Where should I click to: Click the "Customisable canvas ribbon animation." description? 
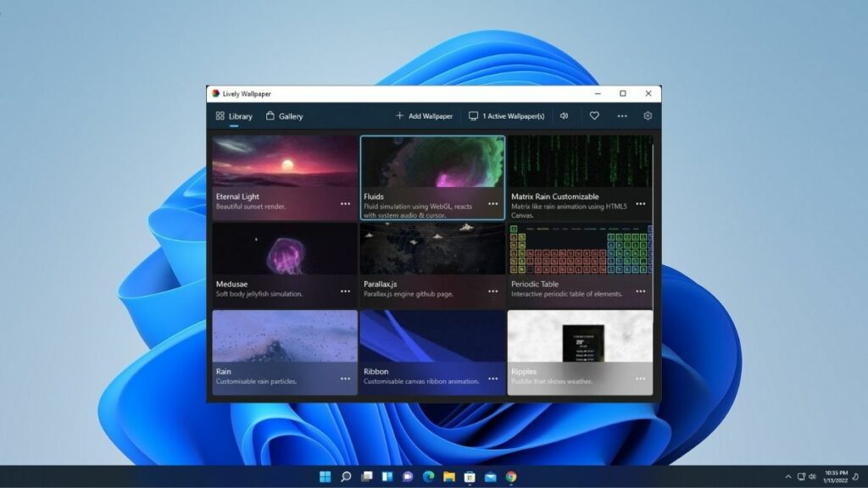(x=421, y=381)
